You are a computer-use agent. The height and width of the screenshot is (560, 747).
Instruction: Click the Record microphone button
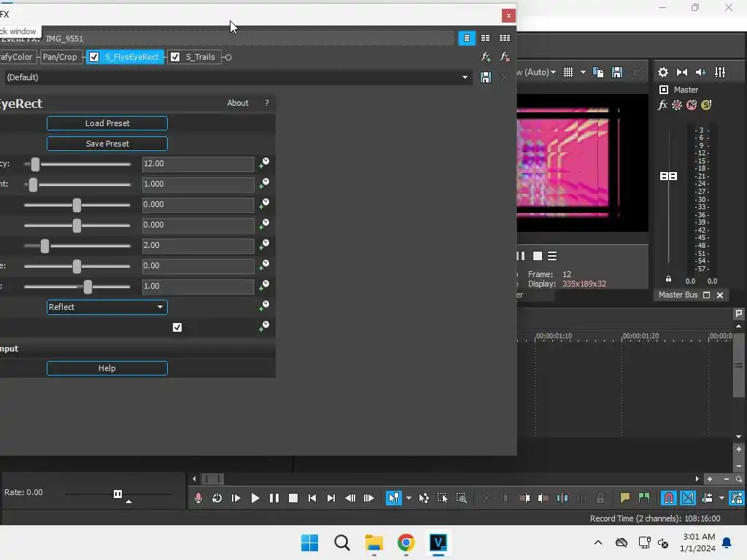pyautogui.click(x=198, y=498)
